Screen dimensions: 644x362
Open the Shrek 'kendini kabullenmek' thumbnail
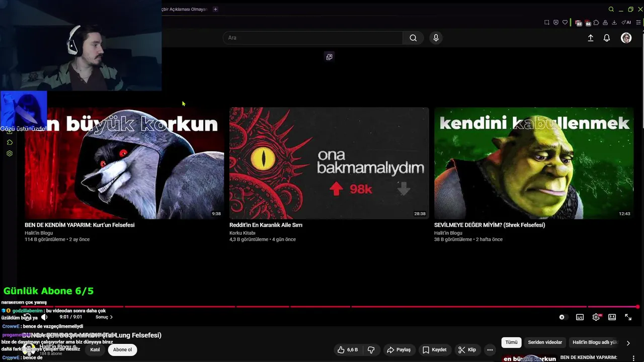click(534, 163)
